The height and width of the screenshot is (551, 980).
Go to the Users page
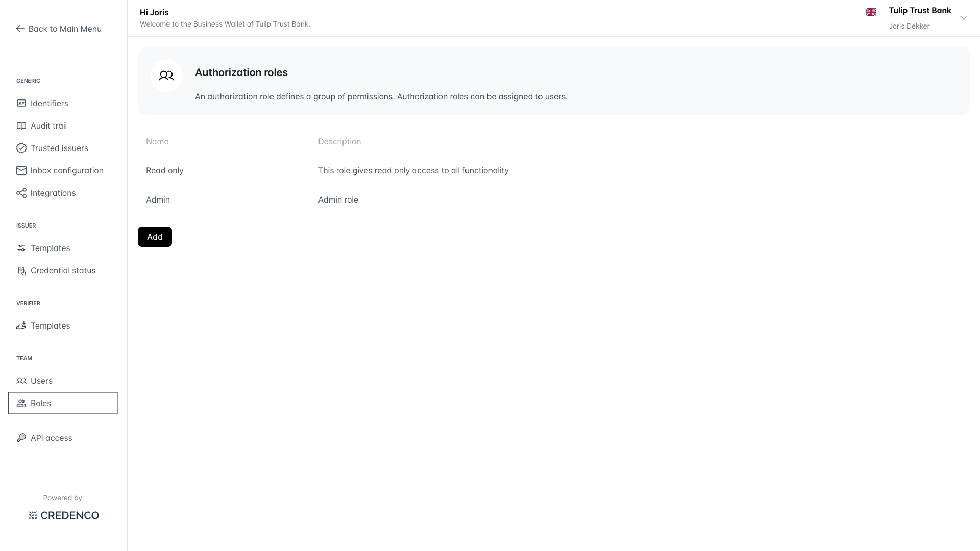pyautogui.click(x=63, y=381)
